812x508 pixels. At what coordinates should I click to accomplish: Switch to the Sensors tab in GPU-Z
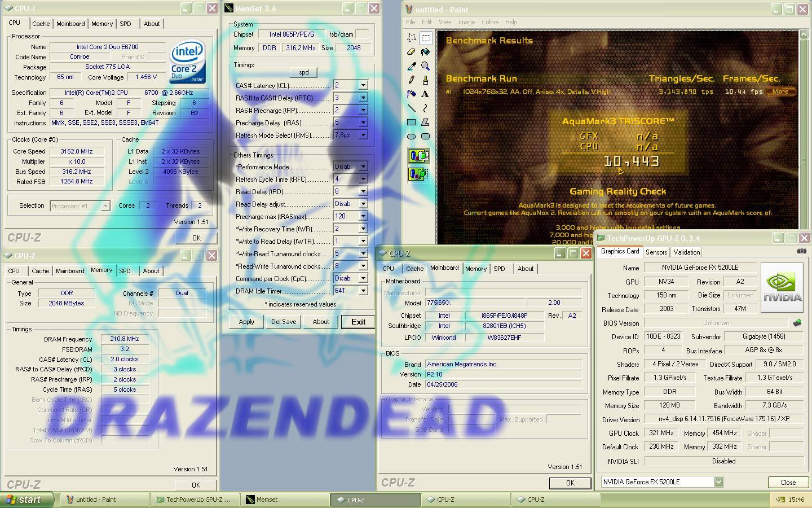(x=656, y=252)
